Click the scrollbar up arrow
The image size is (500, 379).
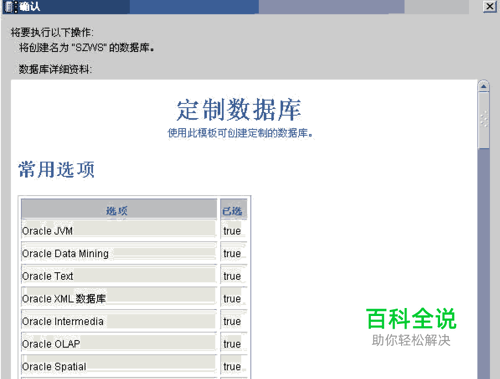[x=483, y=87]
